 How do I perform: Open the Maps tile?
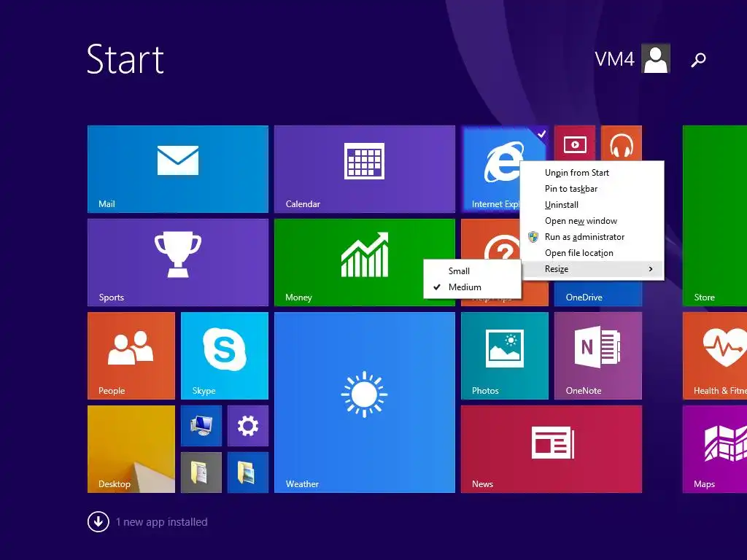tap(715, 449)
